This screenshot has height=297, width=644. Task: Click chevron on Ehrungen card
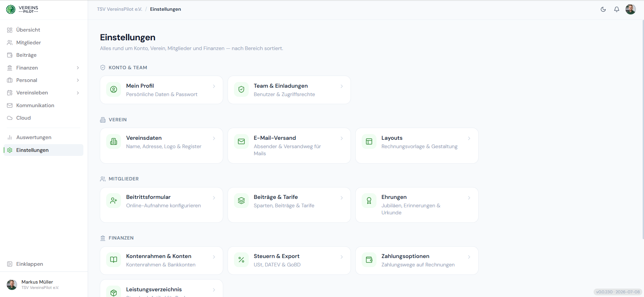point(469,198)
